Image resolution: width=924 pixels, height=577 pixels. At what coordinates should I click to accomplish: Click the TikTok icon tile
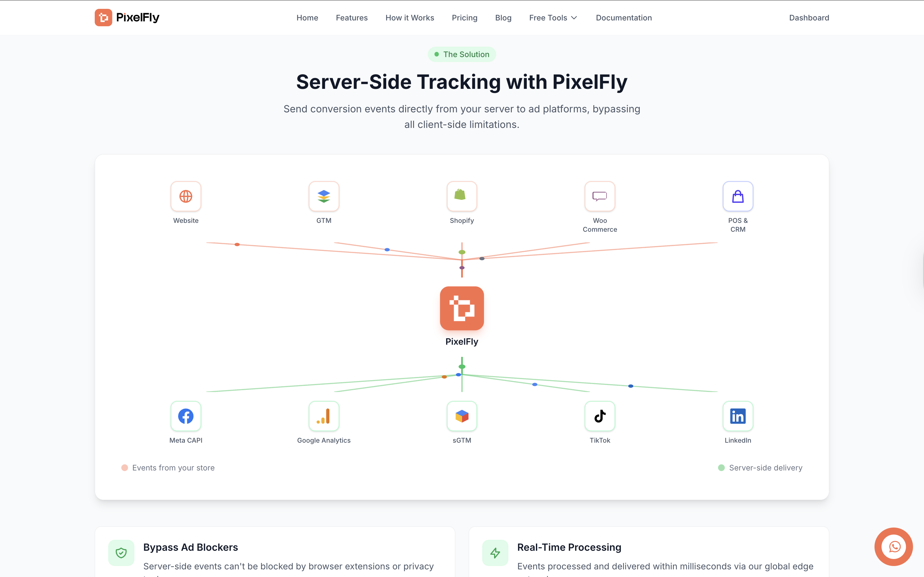(x=599, y=416)
